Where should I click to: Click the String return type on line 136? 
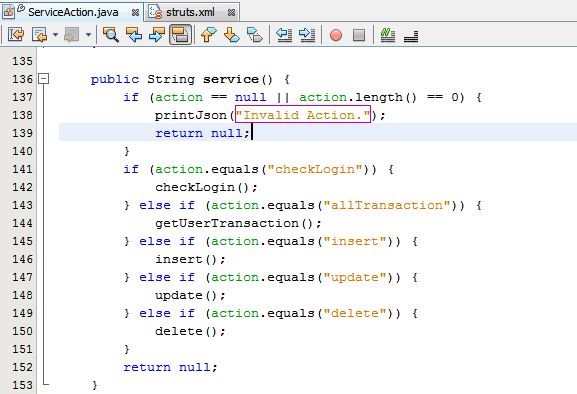click(x=171, y=79)
